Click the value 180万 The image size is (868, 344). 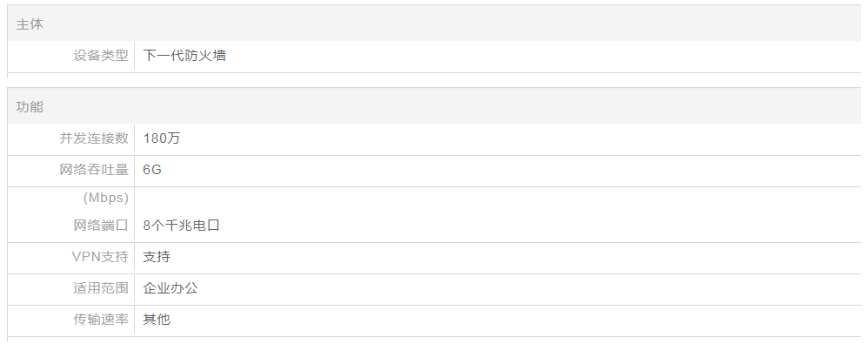[162, 138]
